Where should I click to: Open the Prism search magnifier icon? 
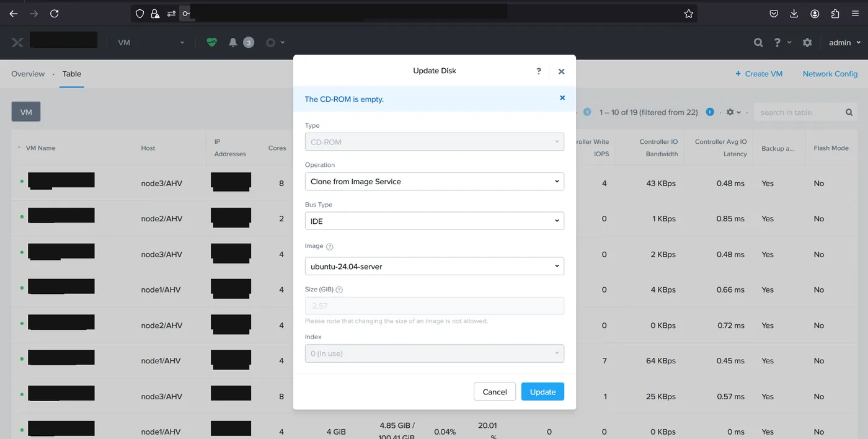[x=758, y=43]
